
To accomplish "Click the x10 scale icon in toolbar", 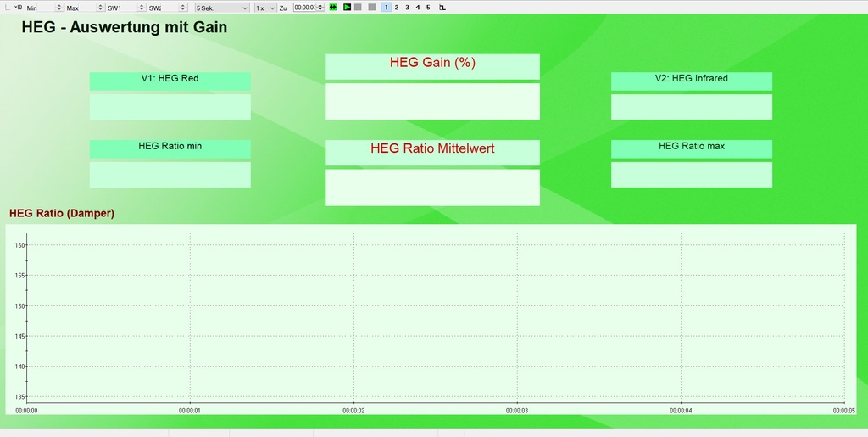I will pyautogui.click(x=19, y=7).
